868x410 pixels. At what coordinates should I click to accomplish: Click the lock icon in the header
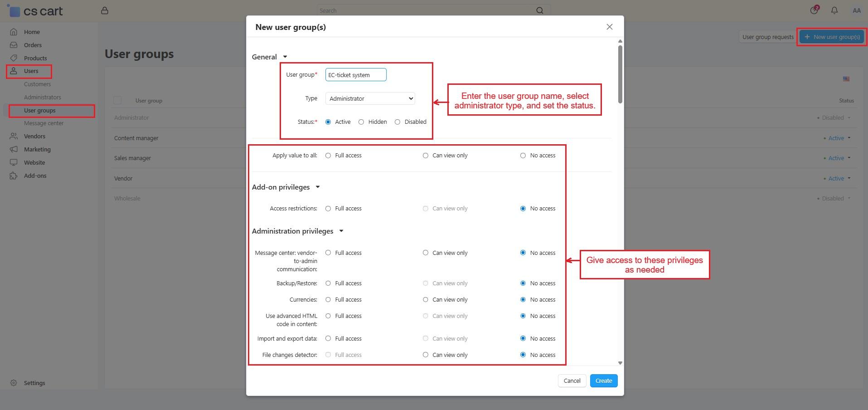pos(105,10)
